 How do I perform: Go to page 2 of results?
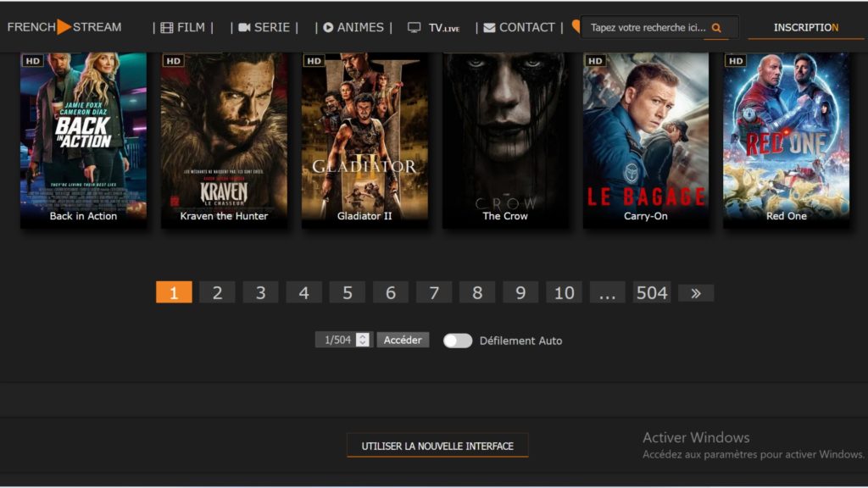[217, 292]
